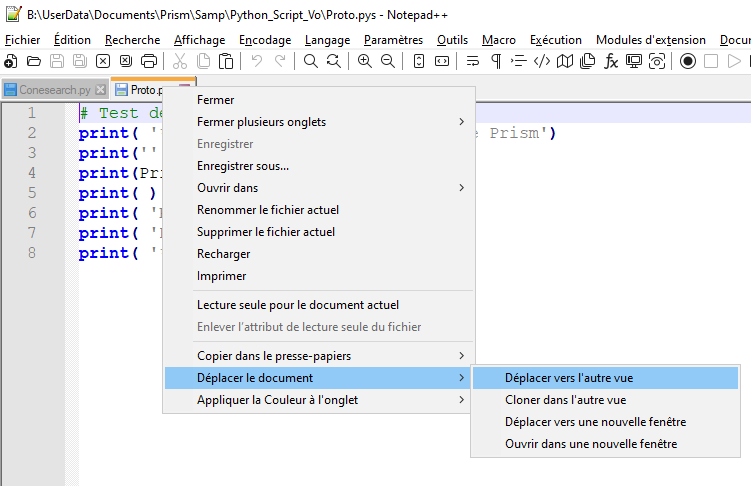Click the Document map icon
Viewport: 751px width, 486px height.
[565, 61]
